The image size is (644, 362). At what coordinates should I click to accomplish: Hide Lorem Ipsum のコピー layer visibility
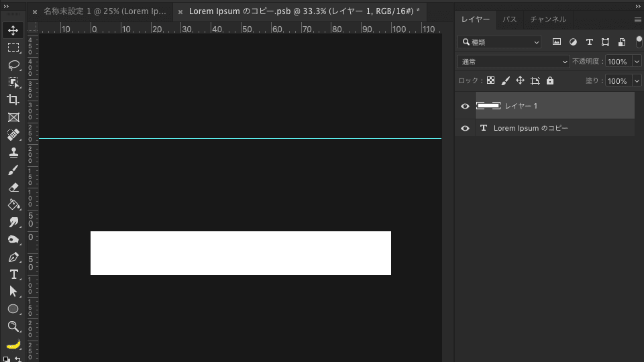[x=465, y=128]
